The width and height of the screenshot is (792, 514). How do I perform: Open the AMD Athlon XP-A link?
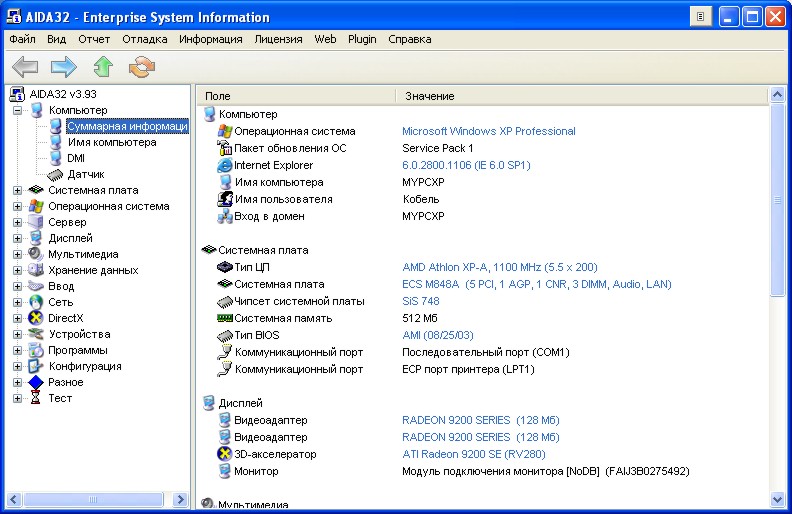pyautogui.click(x=499, y=267)
